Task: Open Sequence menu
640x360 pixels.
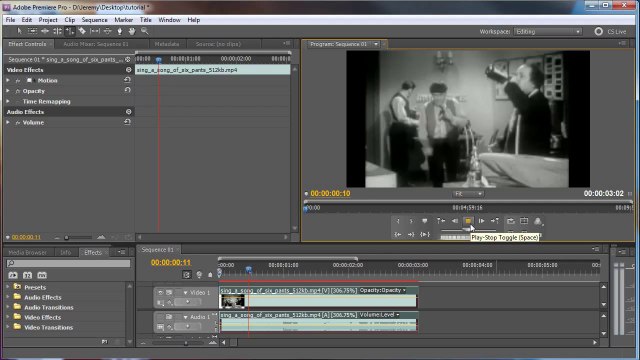Action: 94,20
